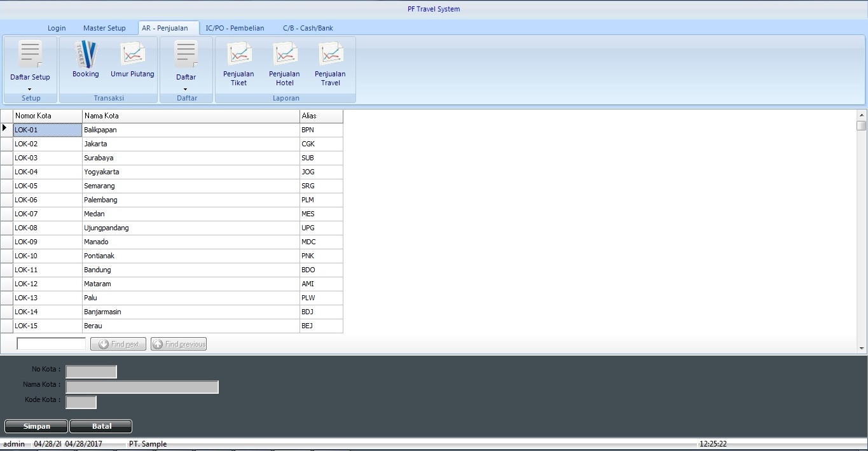Image resolution: width=868 pixels, height=451 pixels.
Task: Click the Daftar list icon
Action: click(x=186, y=55)
